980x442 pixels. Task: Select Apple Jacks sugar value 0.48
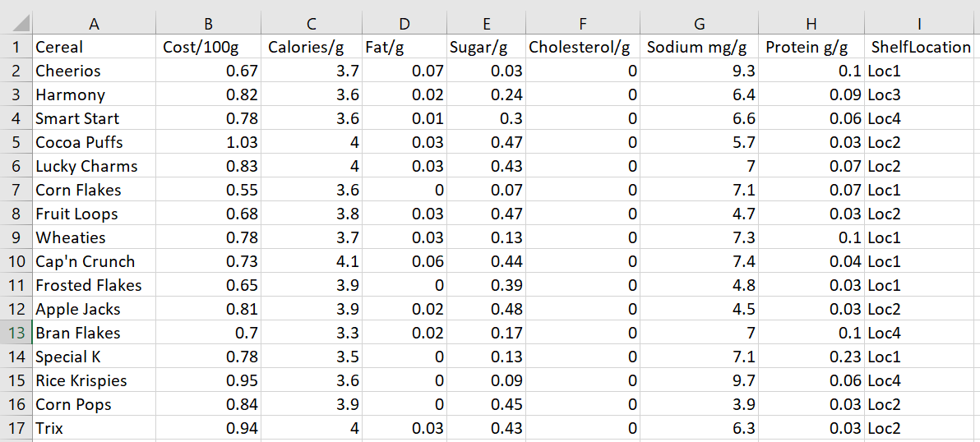click(x=485, y=309)
